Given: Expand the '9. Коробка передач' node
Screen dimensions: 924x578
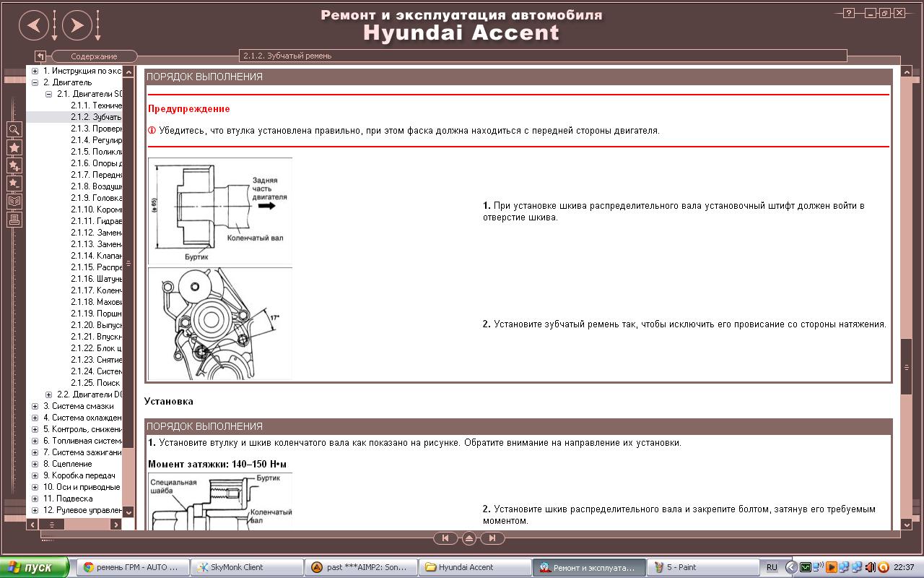Looking at the screenshot, I should tap(35, 475).
